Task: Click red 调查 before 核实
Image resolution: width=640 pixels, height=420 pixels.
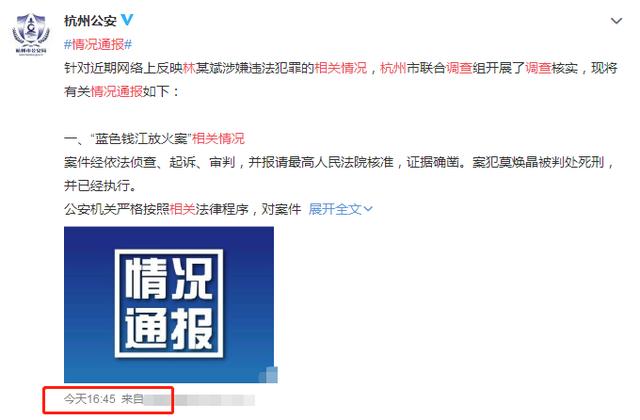Action: [538, 68]
